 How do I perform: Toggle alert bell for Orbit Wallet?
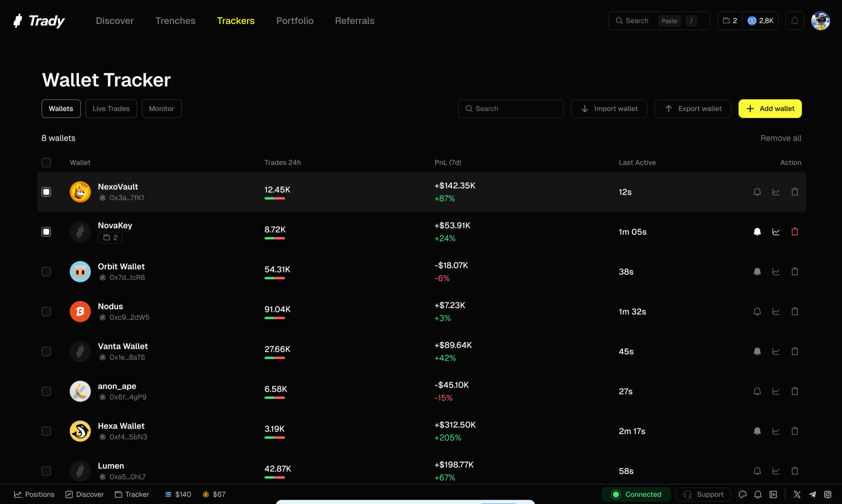click(757, 272)
